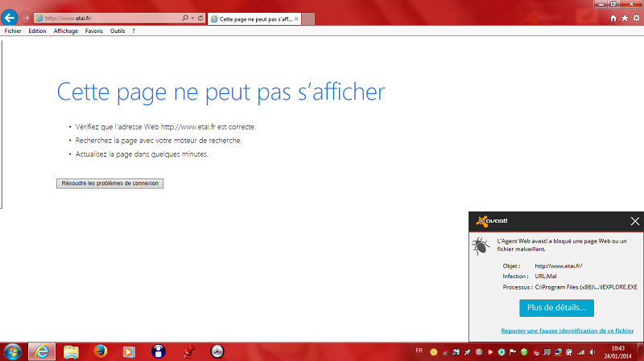
Task: Open the Tools gear icon
Action: (x=636, y=18)
